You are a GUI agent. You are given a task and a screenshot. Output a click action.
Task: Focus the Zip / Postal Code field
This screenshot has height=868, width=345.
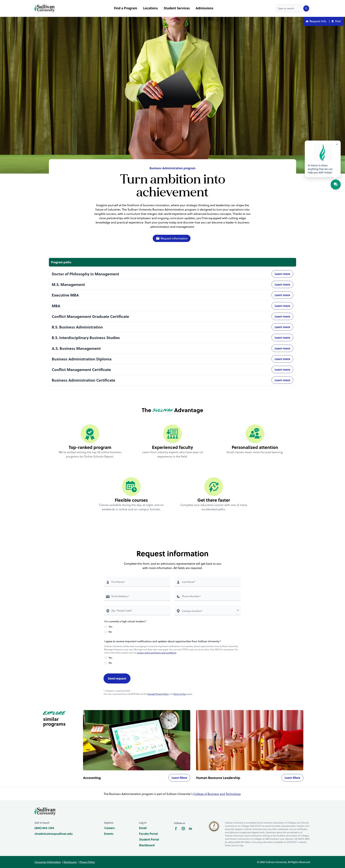tap(137, 611)
